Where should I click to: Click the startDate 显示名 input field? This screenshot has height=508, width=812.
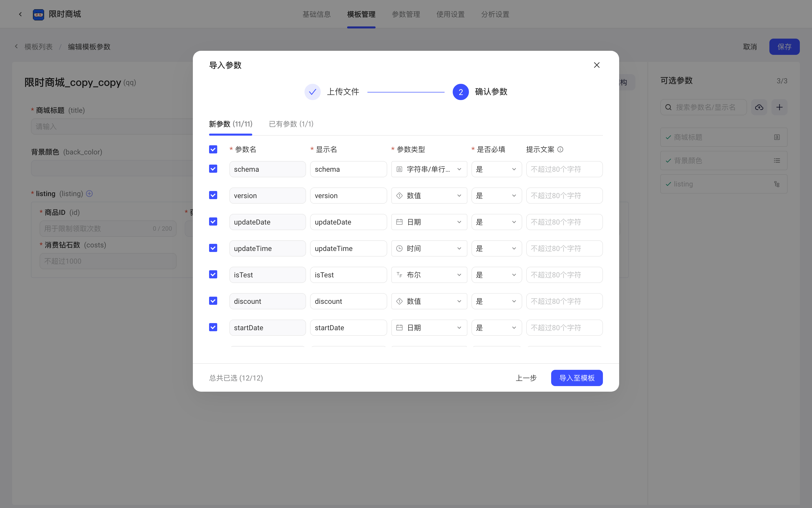pyautogui.click(x=348, y=328)
